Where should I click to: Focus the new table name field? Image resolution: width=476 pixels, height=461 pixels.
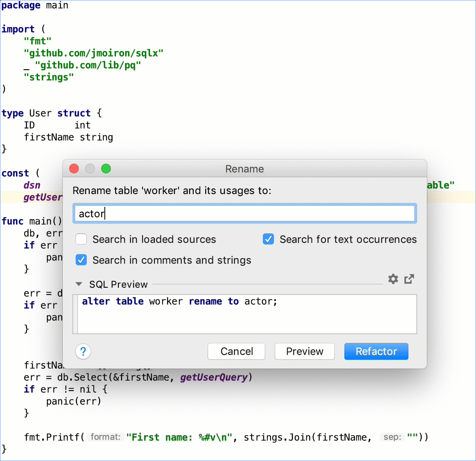click(245, 214)
